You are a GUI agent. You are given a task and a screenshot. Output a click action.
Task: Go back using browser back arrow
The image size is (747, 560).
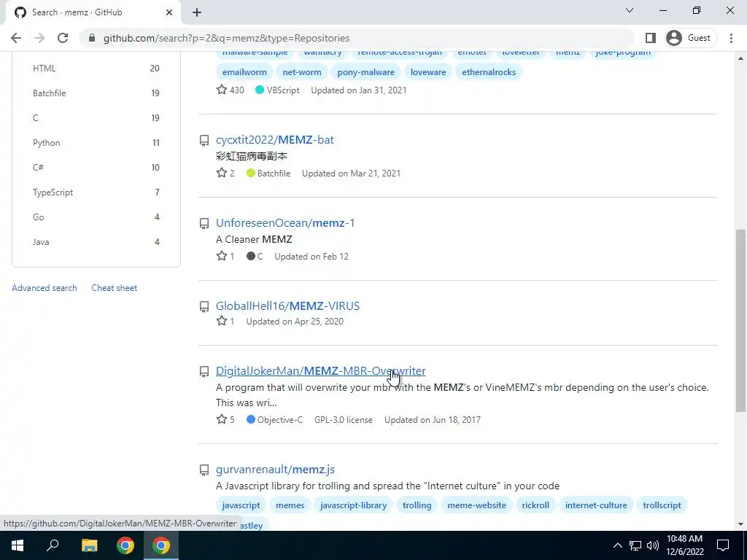16,38
